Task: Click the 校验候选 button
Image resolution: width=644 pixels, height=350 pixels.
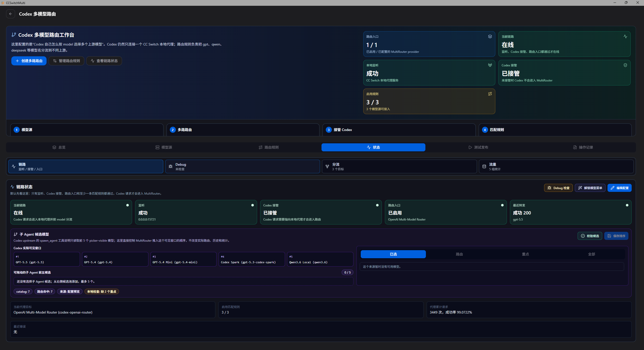Action: click(x=590, y=236)
